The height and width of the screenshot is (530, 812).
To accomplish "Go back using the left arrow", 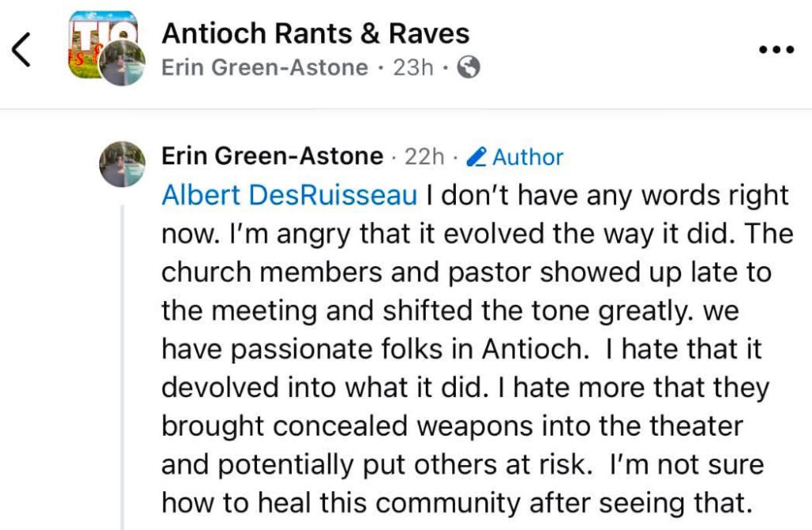I will coord(21,50).
